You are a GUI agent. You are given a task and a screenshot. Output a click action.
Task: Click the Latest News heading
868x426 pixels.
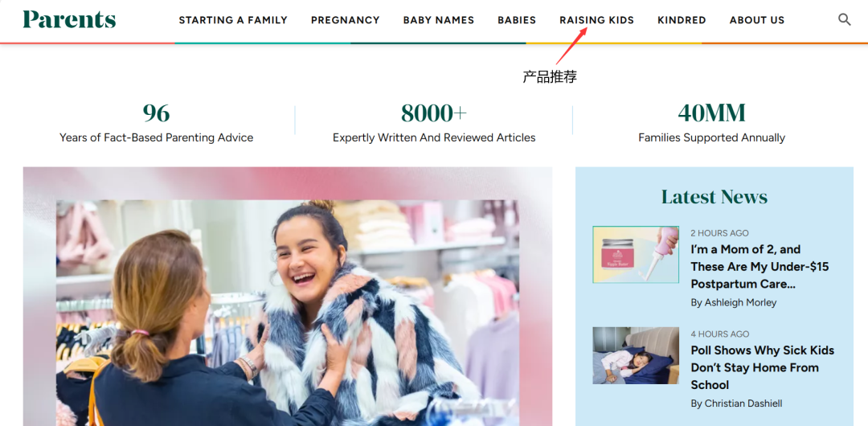pos(714,197)
